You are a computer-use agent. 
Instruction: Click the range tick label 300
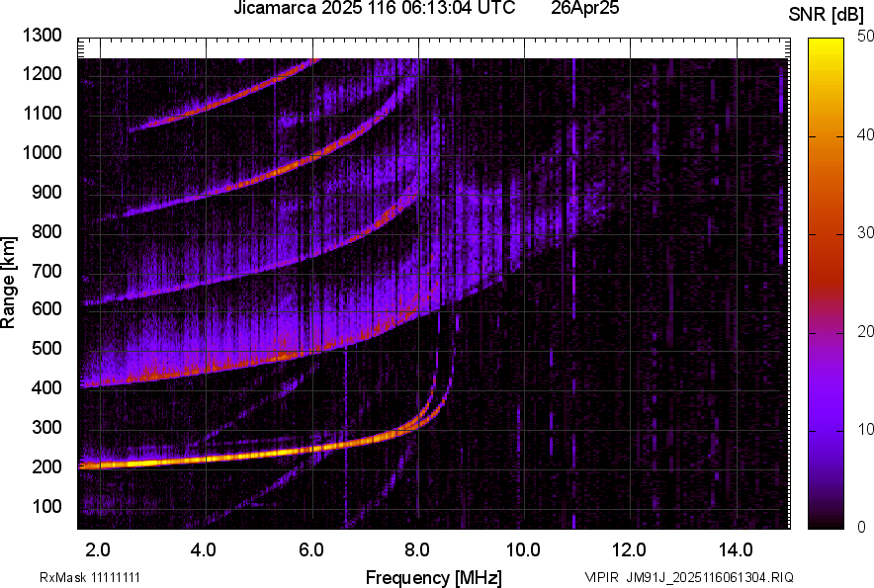pyautogui.click(x=46, y=428)
